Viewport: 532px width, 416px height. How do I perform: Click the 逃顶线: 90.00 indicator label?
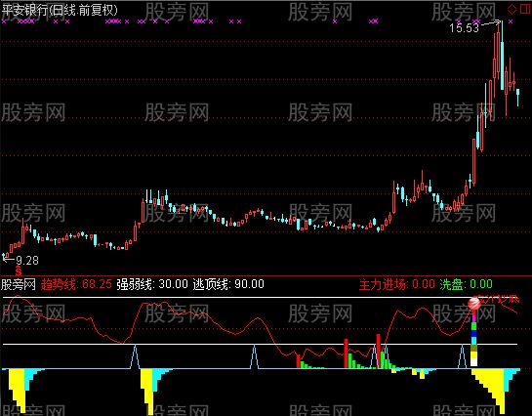pyautogui.click(x=228, y=284)
